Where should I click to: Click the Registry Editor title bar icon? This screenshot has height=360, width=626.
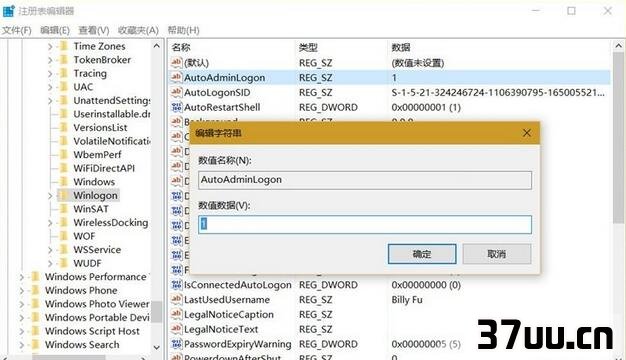(8, 11)
